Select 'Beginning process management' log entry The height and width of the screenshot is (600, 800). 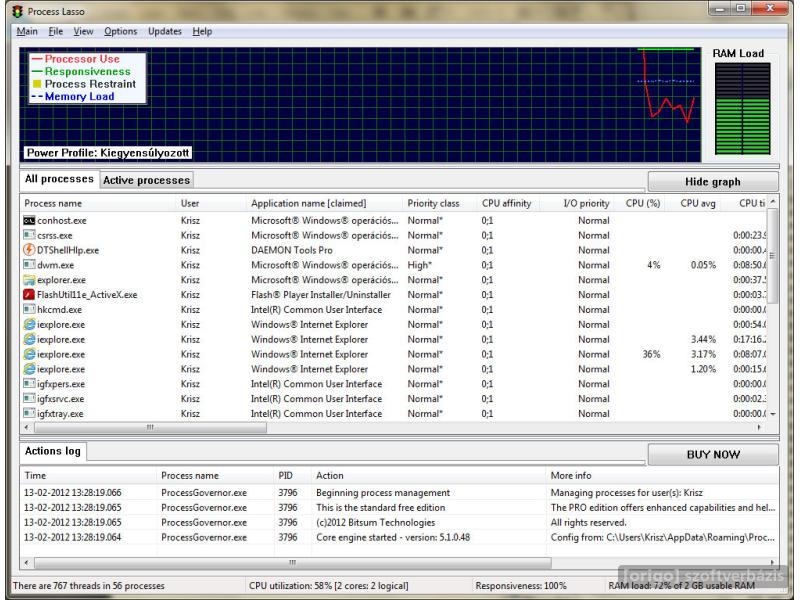pyautogui.click(x=399, y=493)
